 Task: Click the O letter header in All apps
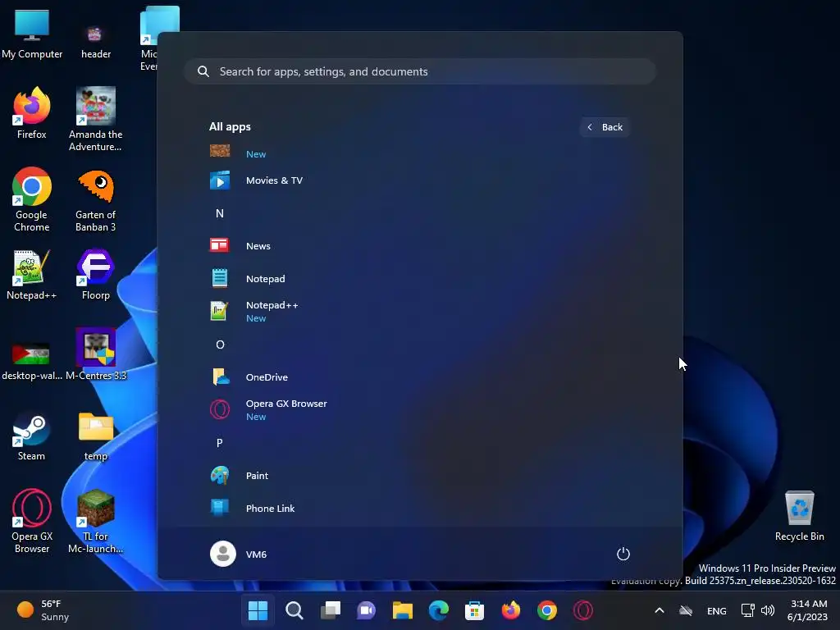pyautogui.click(x=220, y=345)
